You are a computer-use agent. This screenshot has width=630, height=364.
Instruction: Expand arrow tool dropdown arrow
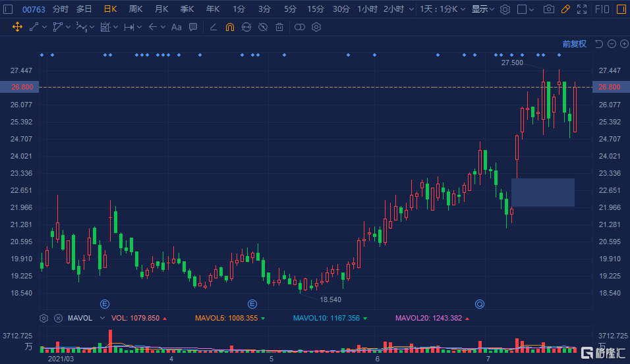point(163,27)
